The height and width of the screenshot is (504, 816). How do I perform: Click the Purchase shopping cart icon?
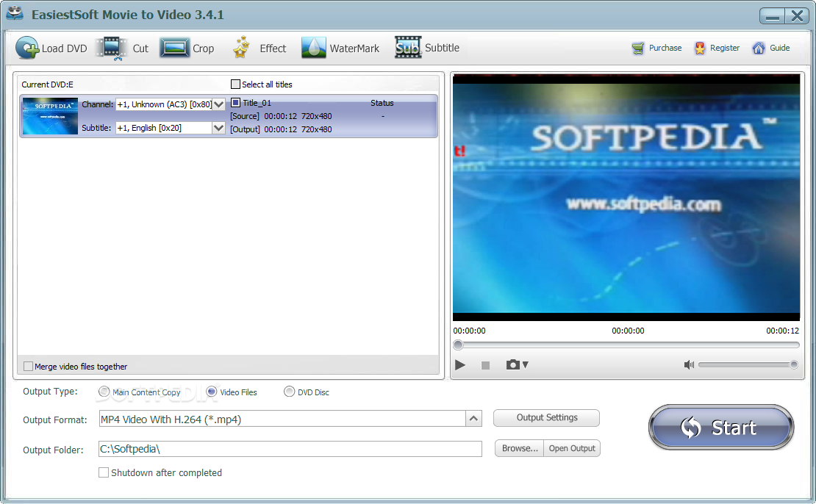tap(638, 48)
